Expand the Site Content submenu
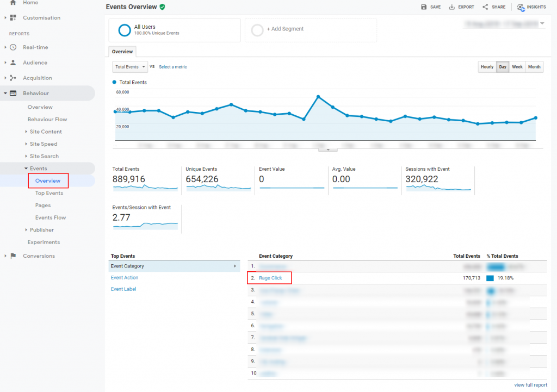The image size is (557, 392). tap(45, 132)
